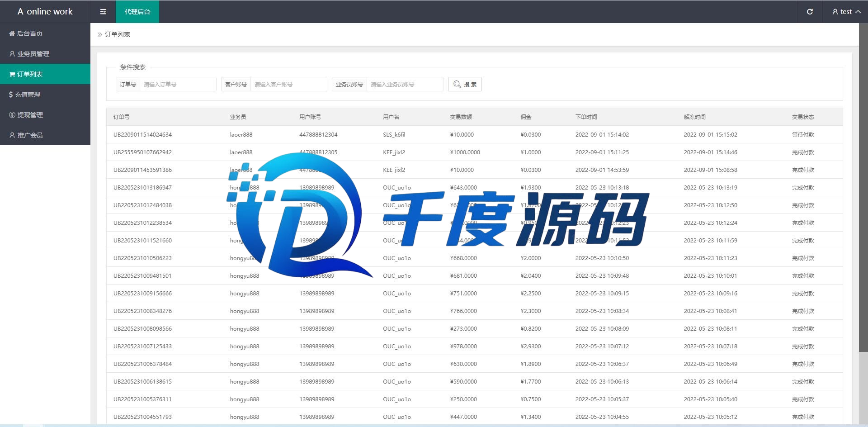Click the amount ¥978.0000
The image size is (868, 427).
point(463,346)
